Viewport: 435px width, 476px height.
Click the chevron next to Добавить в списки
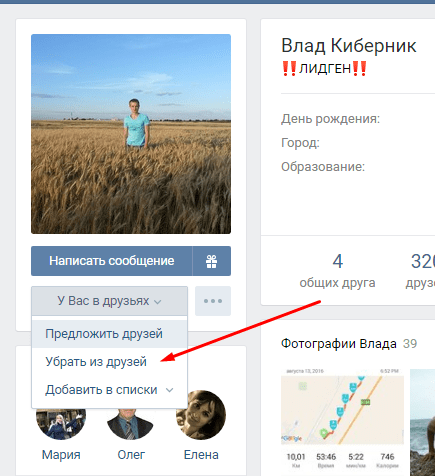click(170, 390)
